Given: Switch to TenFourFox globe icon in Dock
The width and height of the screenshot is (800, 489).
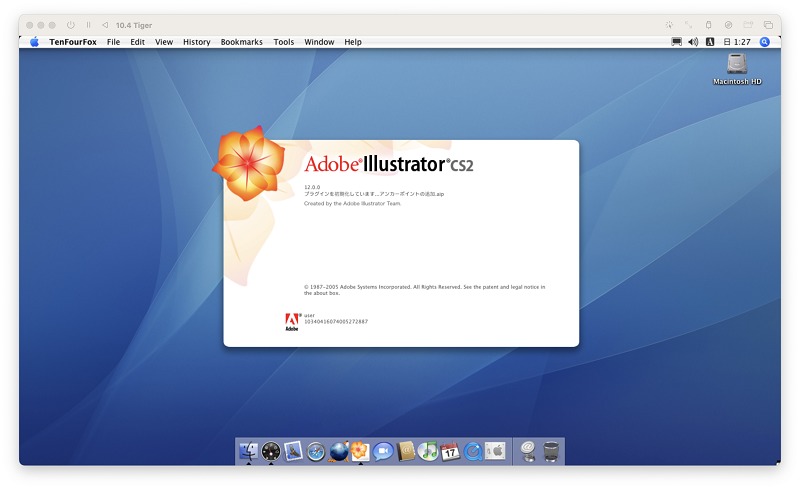Looking at the screenshot, I should coord(338,451).
